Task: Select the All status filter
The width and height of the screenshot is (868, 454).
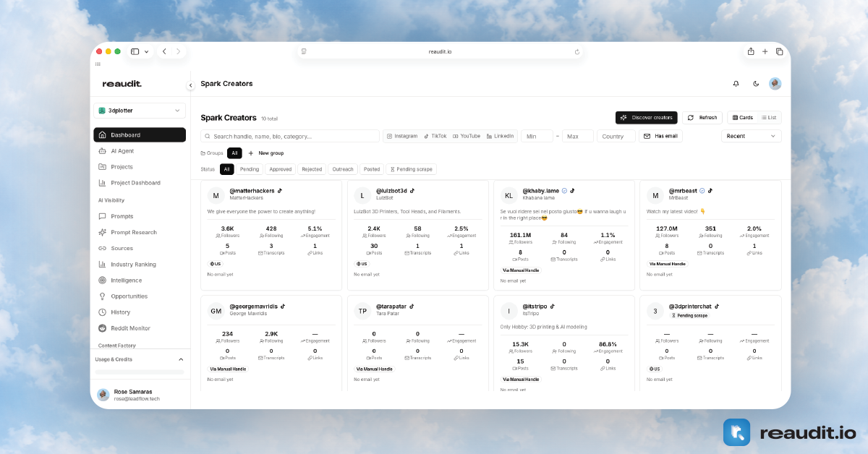Action: (x=227, y=169)
